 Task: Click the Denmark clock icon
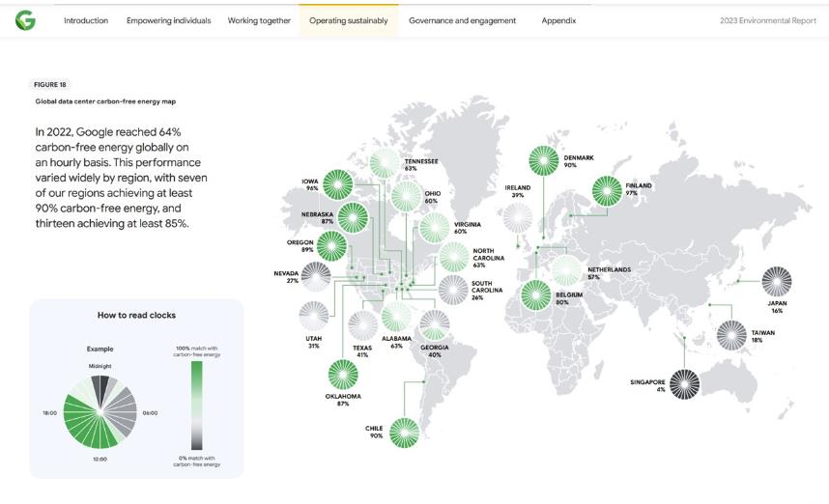coord(544,160)
